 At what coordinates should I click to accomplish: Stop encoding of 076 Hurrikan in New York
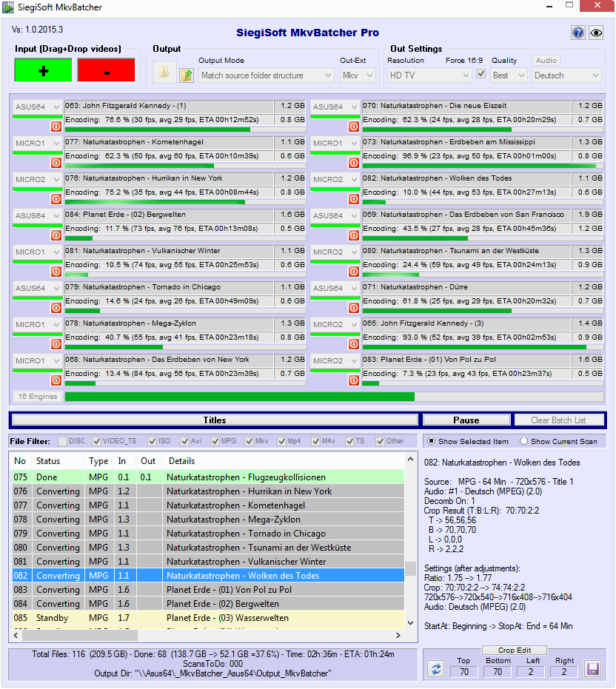[56, 199]
